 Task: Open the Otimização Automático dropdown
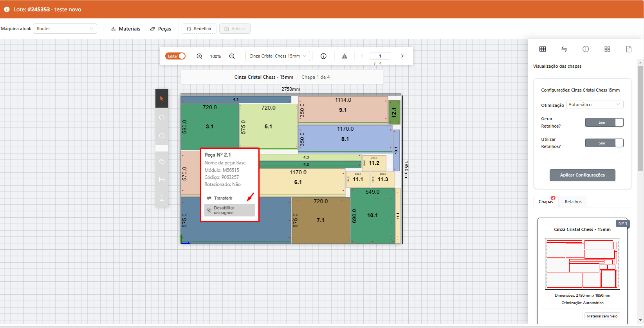[594, 105]
